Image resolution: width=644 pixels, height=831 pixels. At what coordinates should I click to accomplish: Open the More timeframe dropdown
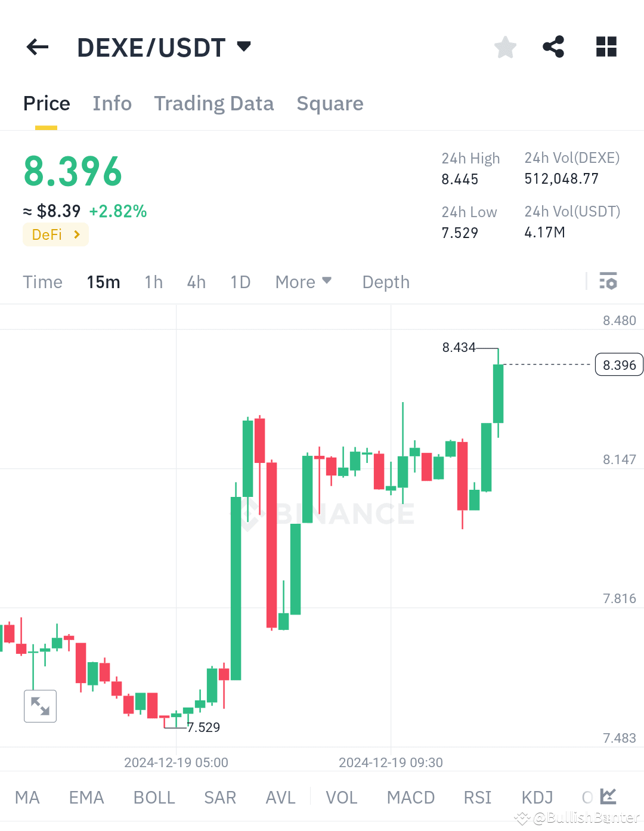point(304,282)
